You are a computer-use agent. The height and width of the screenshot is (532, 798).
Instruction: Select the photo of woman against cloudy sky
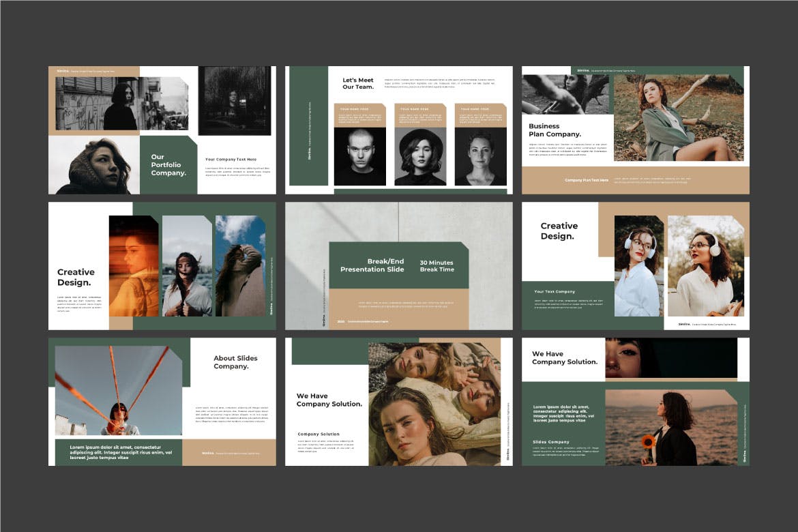pos(240,266)
